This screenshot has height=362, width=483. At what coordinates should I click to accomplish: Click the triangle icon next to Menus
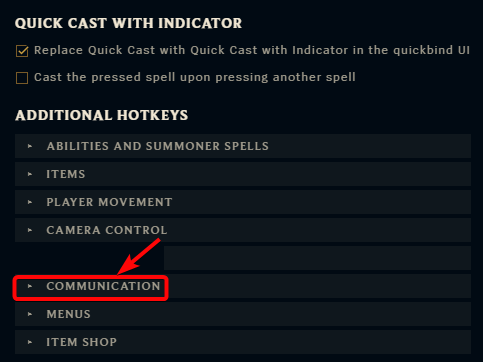point(30,314)
